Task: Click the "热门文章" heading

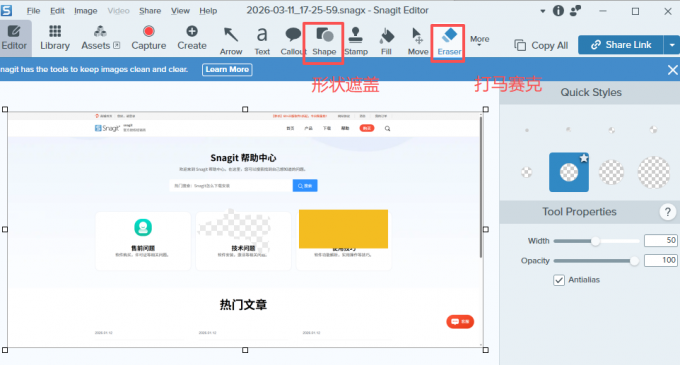Action: 243,305
